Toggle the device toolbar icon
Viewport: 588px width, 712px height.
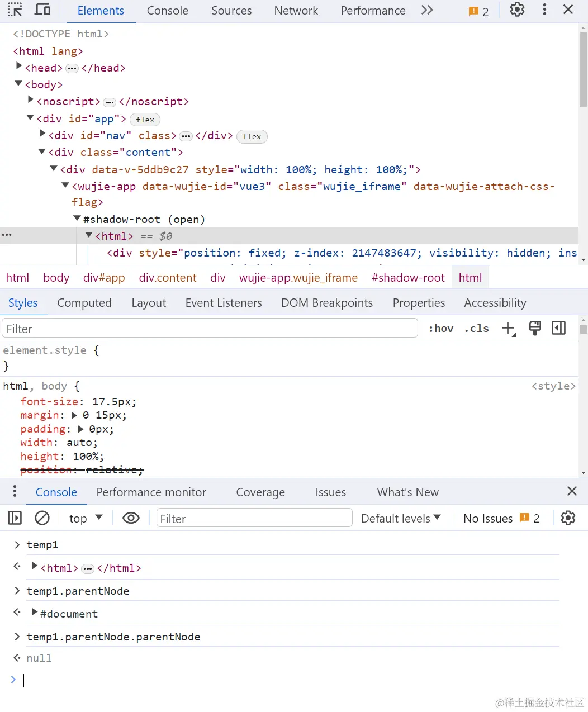[42, 10]
